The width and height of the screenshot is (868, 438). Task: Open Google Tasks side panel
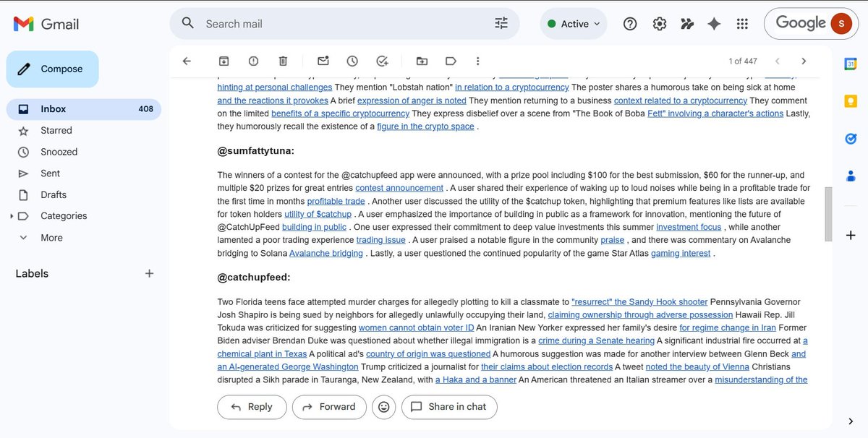[x=851, y=138]
